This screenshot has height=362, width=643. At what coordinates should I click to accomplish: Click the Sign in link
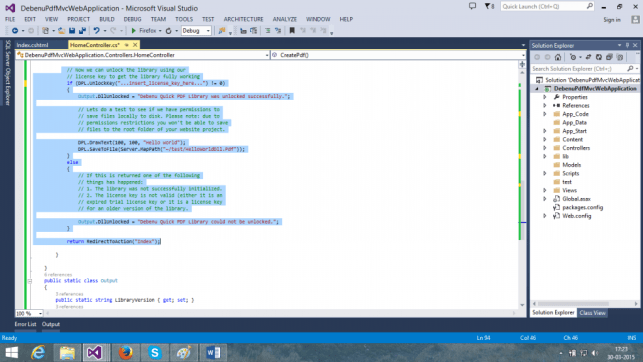[x=612, y=20]
